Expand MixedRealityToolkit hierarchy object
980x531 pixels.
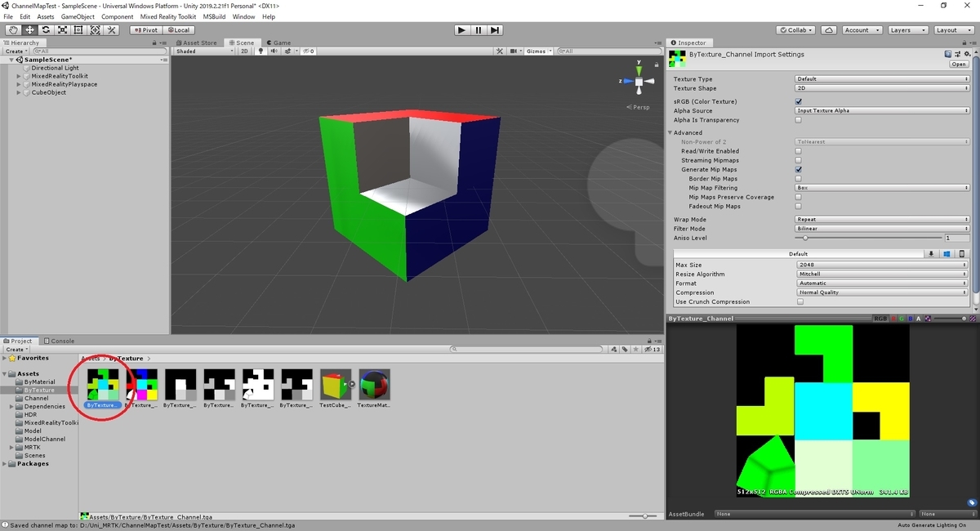click(19, 76)
